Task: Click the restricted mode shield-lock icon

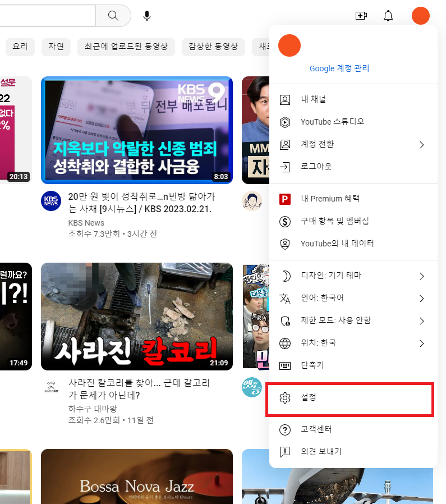Action: click(x=284, y=321)
